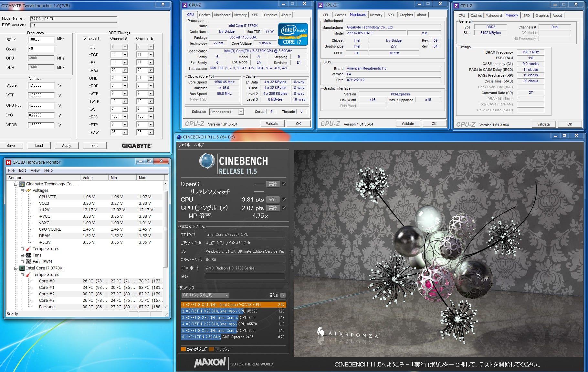This screenshot has height=372, width=588.
Task: Select the AMD Opteron 2435 ranking row
Action: pos(233,337)
